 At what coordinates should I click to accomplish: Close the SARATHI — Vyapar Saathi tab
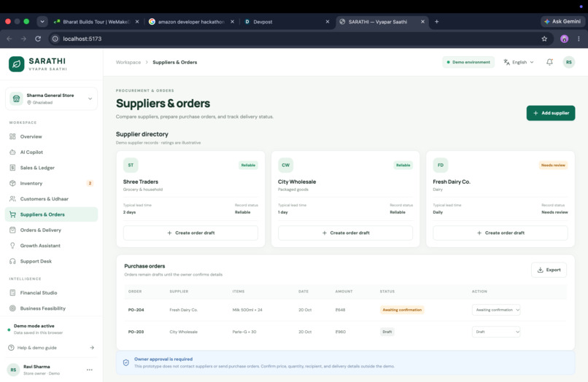[422, 22]
